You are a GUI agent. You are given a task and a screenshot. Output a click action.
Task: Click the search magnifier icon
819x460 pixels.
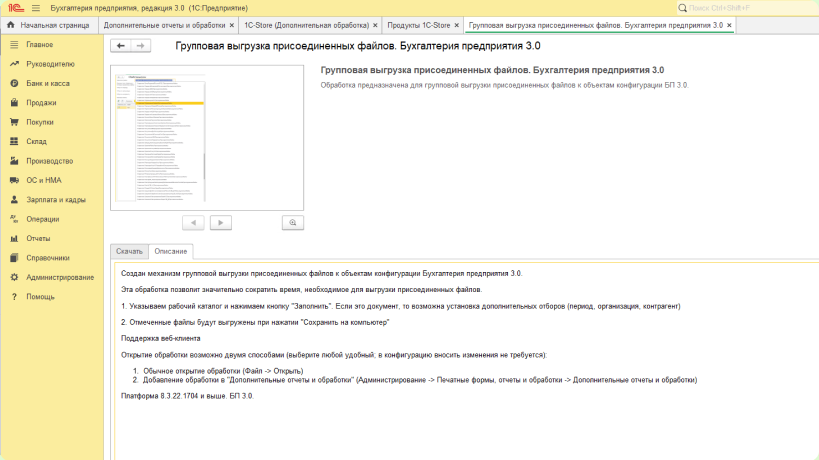[682, 8]
